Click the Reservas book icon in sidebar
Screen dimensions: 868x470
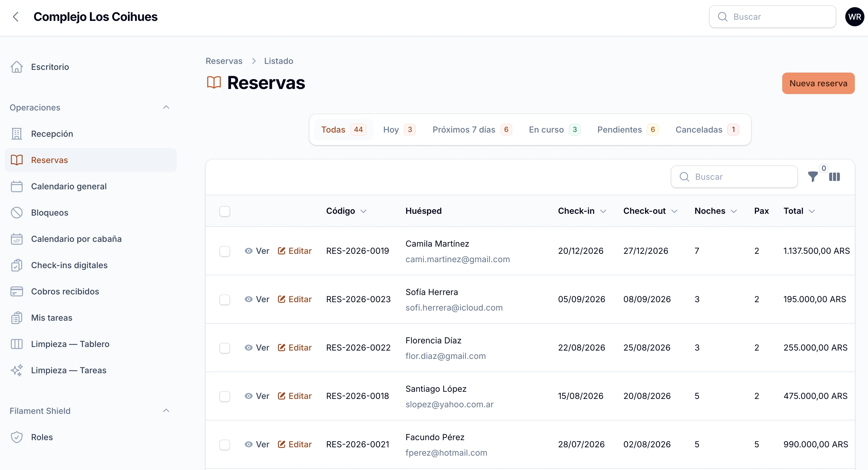tap(16, 160)
